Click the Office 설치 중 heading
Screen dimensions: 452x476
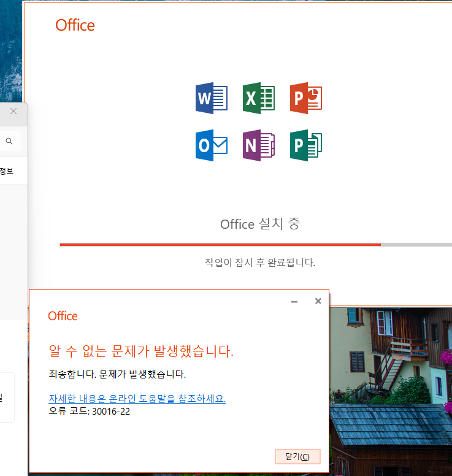coord(260,224)
